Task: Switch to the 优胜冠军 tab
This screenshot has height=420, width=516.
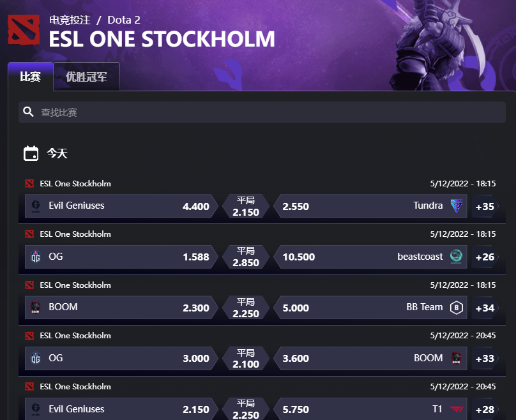Action: pyautogui.click(x=87, y=77)
